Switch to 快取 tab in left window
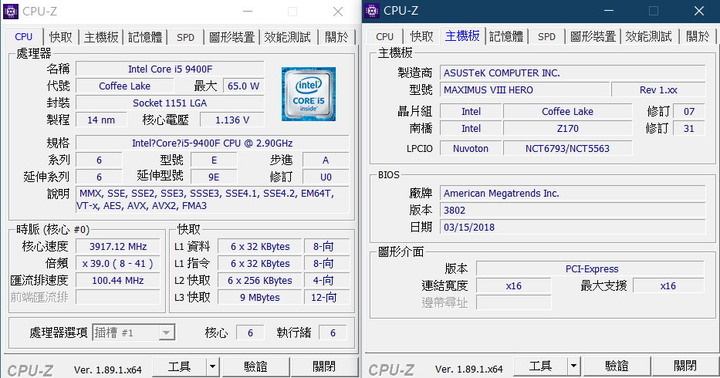 click(61, 37)
